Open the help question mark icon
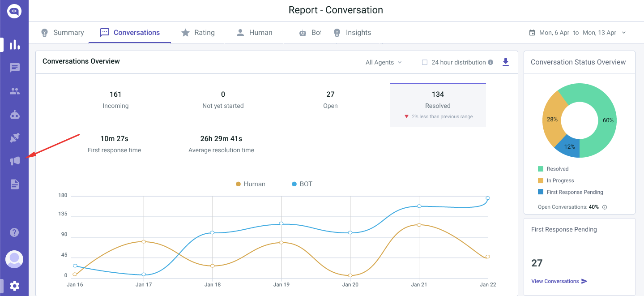The image size is (644, 296). click(15, 232)
